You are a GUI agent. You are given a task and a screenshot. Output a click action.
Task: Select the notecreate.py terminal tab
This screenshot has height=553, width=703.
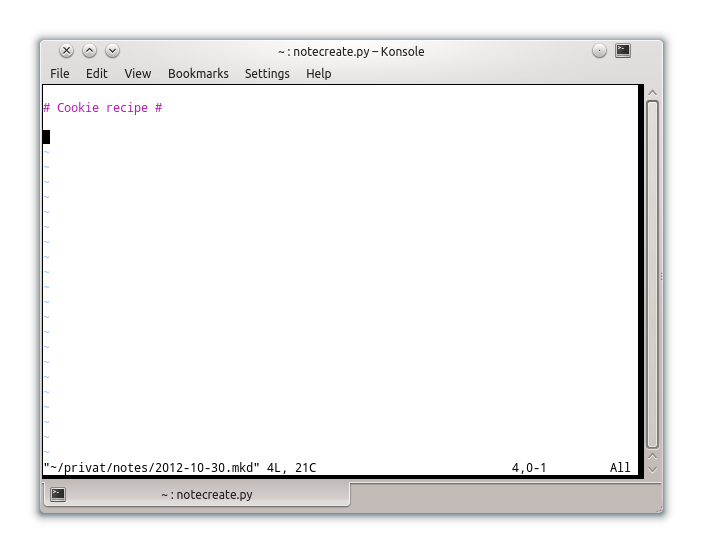pos(196,494)
